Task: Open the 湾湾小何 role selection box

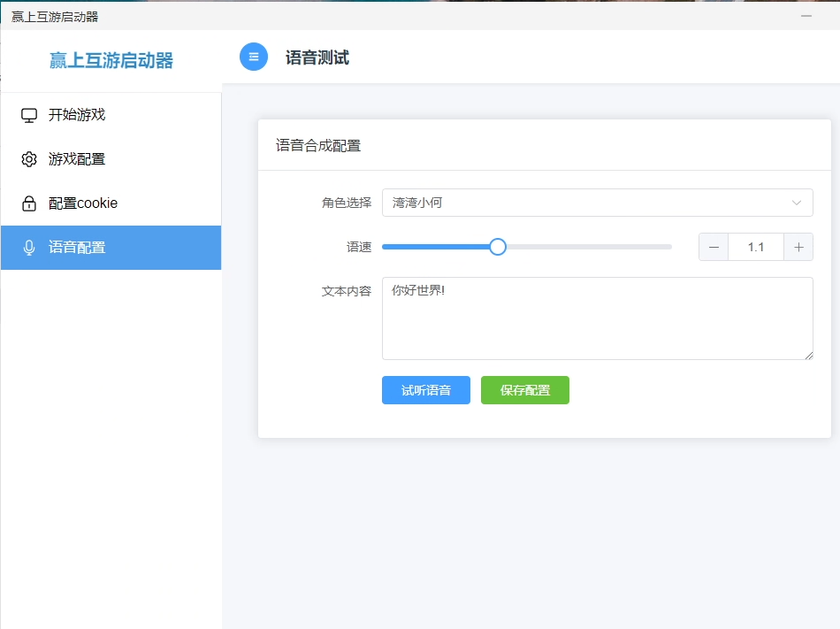Action: [584, 203]
